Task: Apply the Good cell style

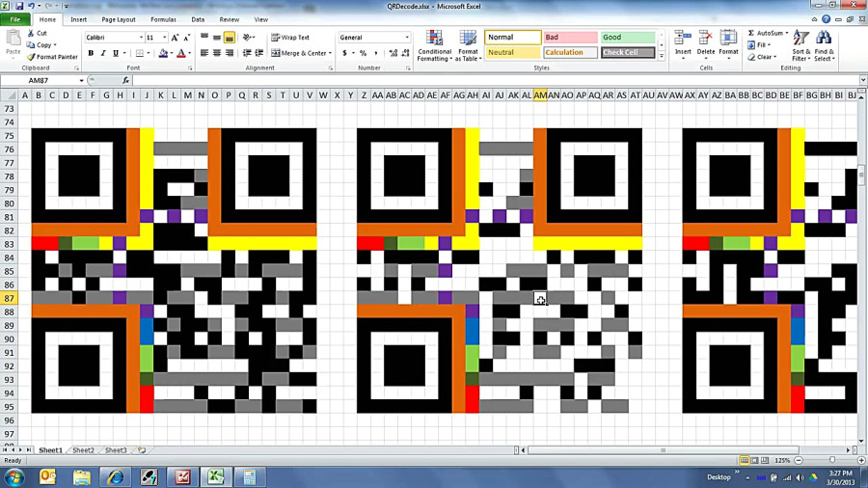Action: 628,37
